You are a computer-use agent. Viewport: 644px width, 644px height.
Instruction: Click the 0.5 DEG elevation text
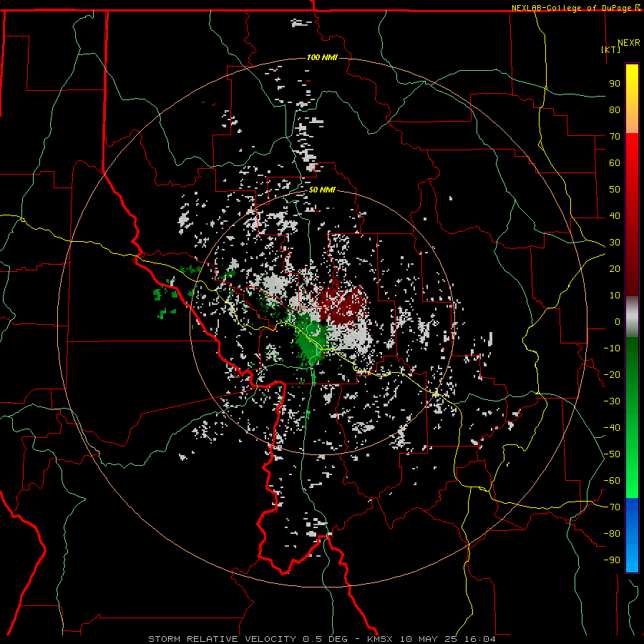(326, 639)
